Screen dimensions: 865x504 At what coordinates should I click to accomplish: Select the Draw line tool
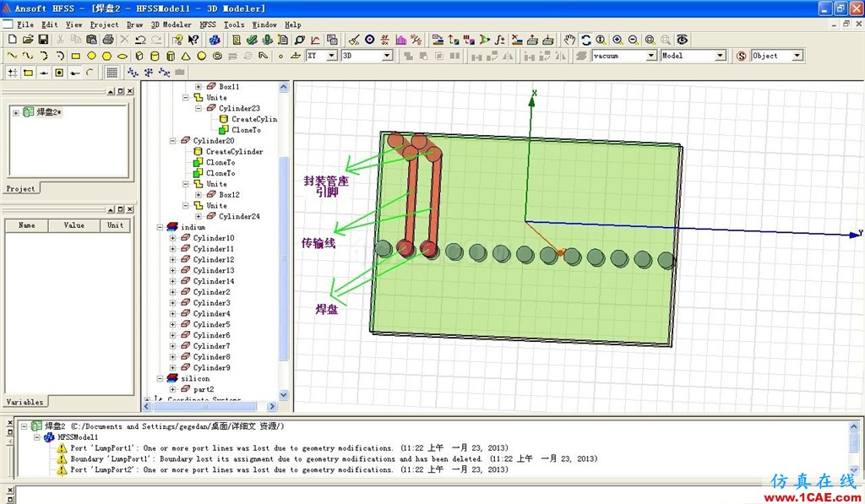pos(12,56)
